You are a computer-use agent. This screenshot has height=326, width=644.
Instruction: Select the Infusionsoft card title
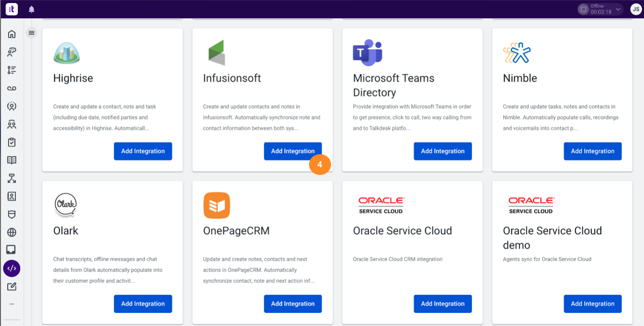tap(232, 78)
